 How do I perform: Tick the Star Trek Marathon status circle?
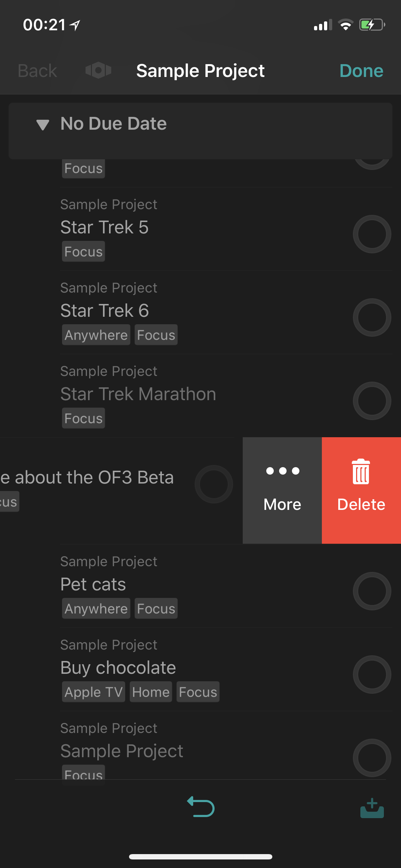pos(372,401)
